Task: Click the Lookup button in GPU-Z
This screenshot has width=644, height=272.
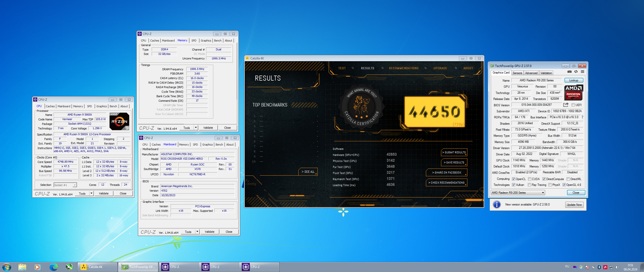Action: coord(574,80)
